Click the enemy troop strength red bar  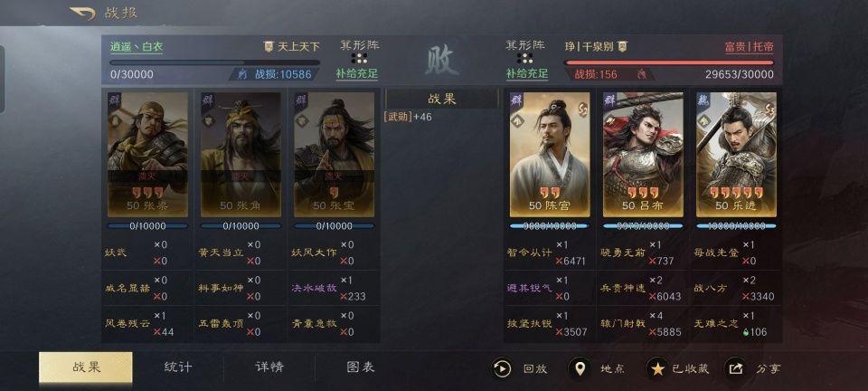point(669,62)
